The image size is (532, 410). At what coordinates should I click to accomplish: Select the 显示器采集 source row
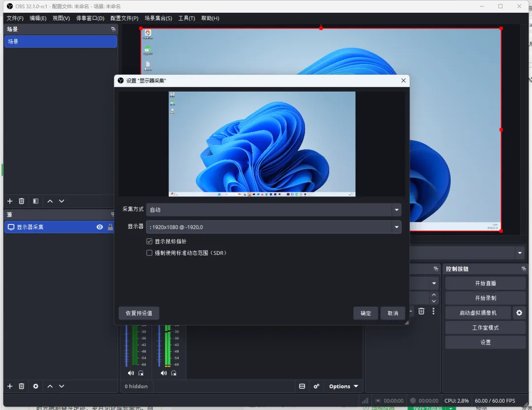pos(60,227)
